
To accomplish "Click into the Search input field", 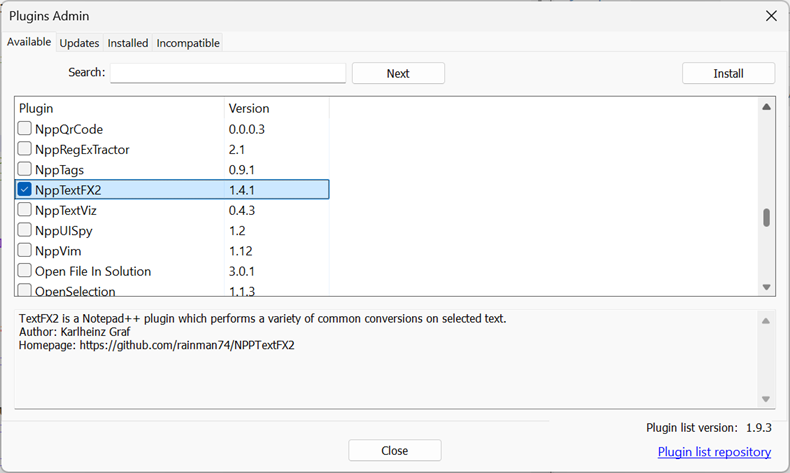I will point(228,73).
